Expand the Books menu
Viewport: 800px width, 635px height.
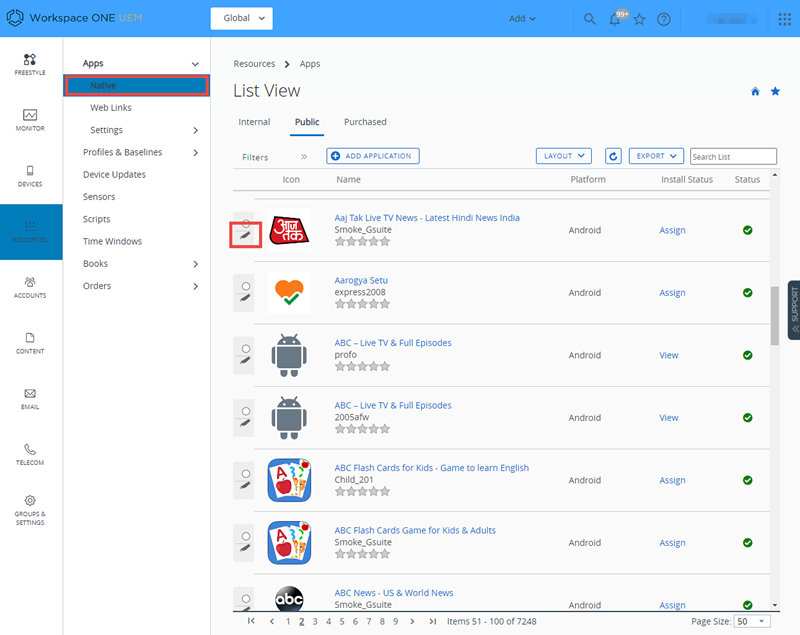click(x=196, y=264)
